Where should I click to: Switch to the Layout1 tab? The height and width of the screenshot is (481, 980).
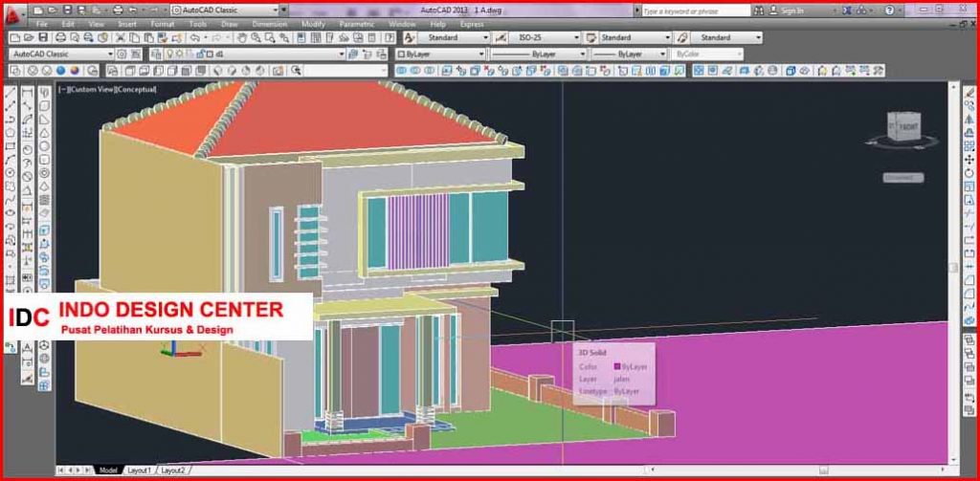(139, 470)
